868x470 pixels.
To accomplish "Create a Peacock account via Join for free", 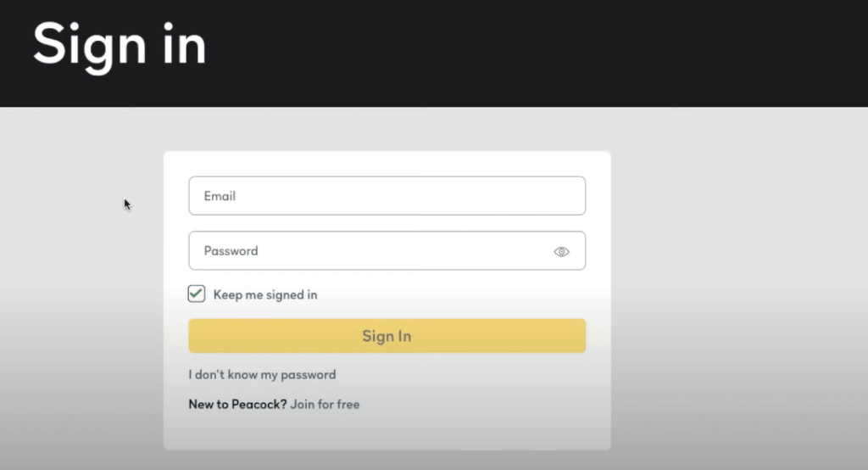I will [325, 404].
